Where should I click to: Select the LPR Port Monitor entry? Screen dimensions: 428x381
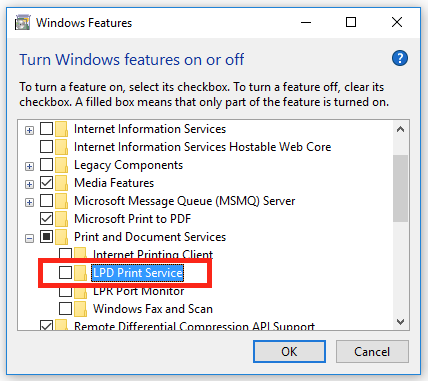pyautogui.click(x=138, y=291)
